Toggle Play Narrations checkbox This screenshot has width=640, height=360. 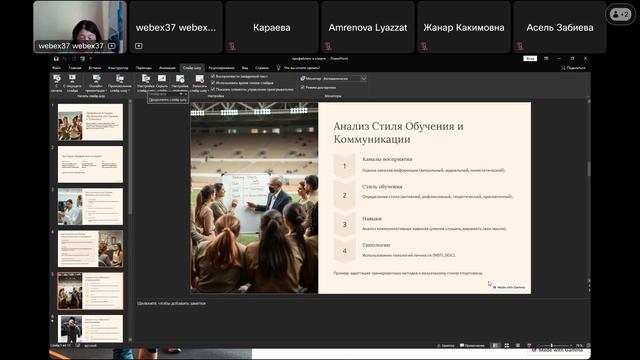point(213,76)
